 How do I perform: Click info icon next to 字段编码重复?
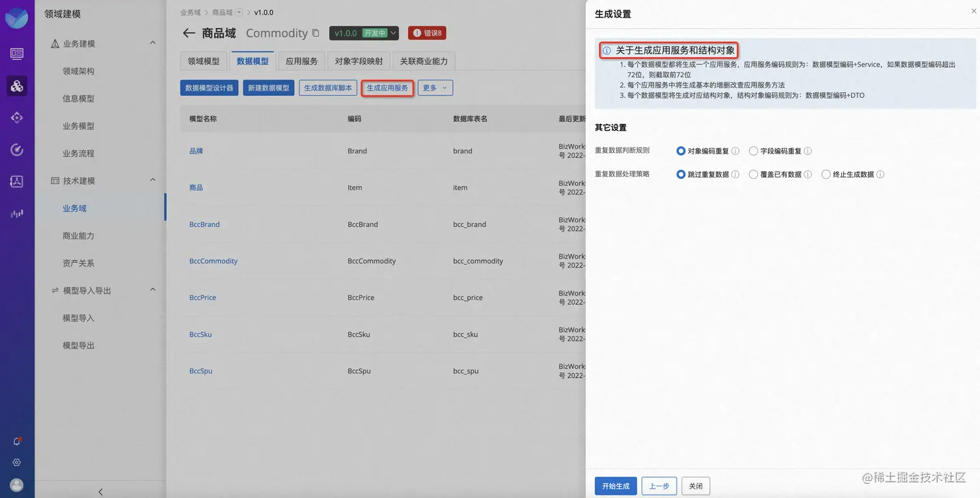[808, 151]
